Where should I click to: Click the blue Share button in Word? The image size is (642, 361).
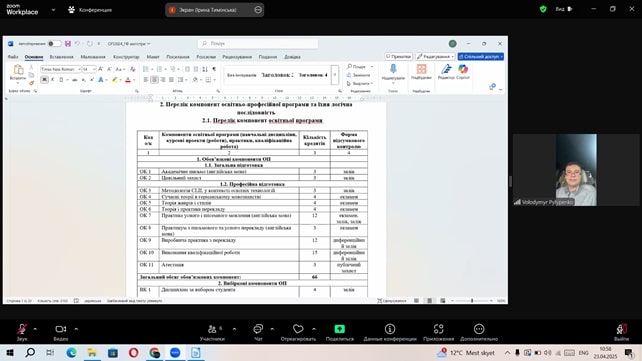pos(481,56)
